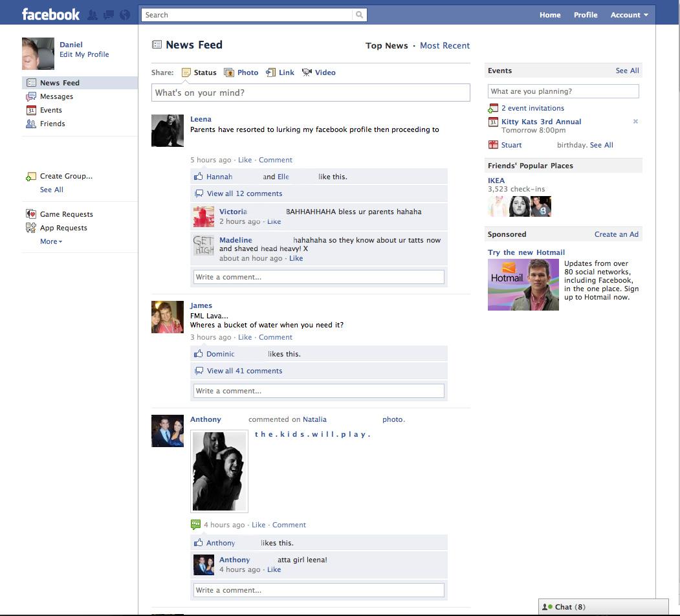Click the search magnifier button
This screenshot has width=680, height=616.
(x=360, y=15)
